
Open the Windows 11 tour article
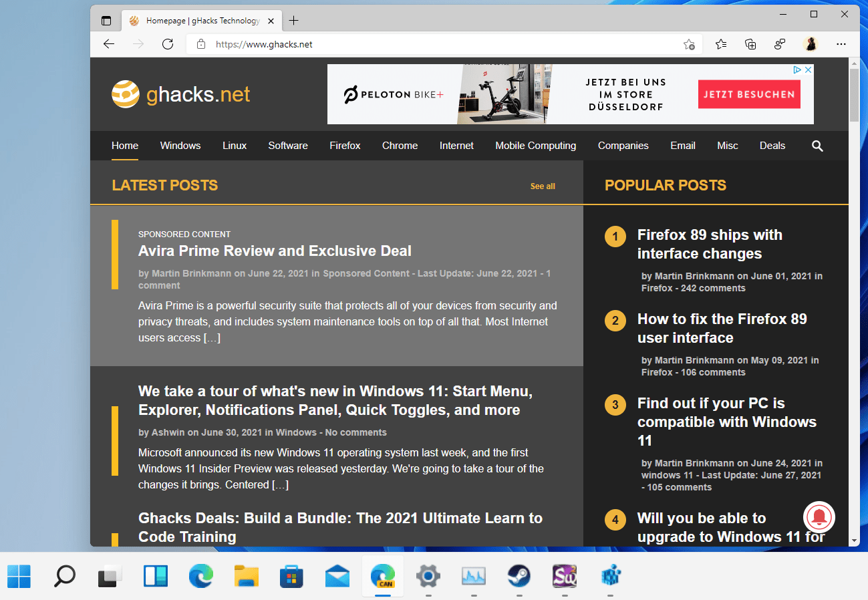point(335,401)
